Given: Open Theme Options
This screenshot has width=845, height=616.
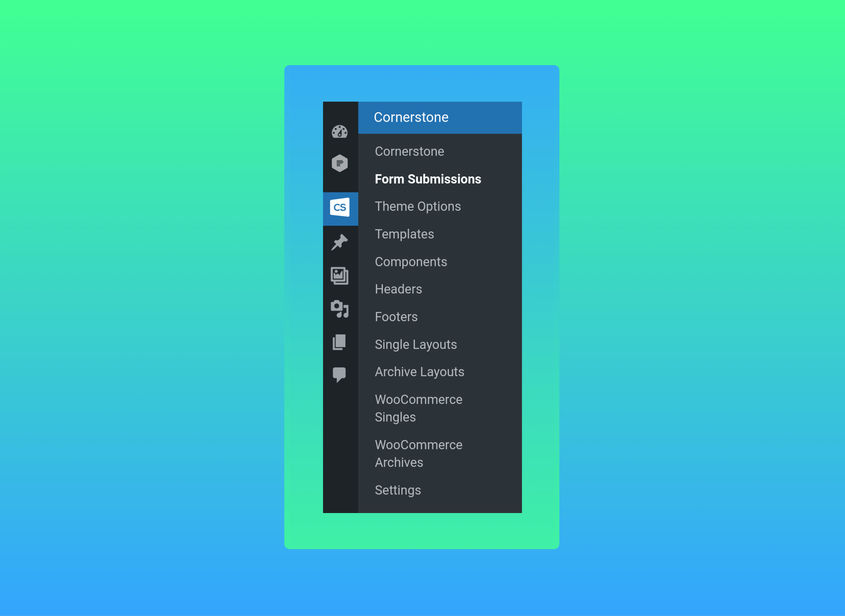Looking at the screenshot, I should tap(418, 206).
